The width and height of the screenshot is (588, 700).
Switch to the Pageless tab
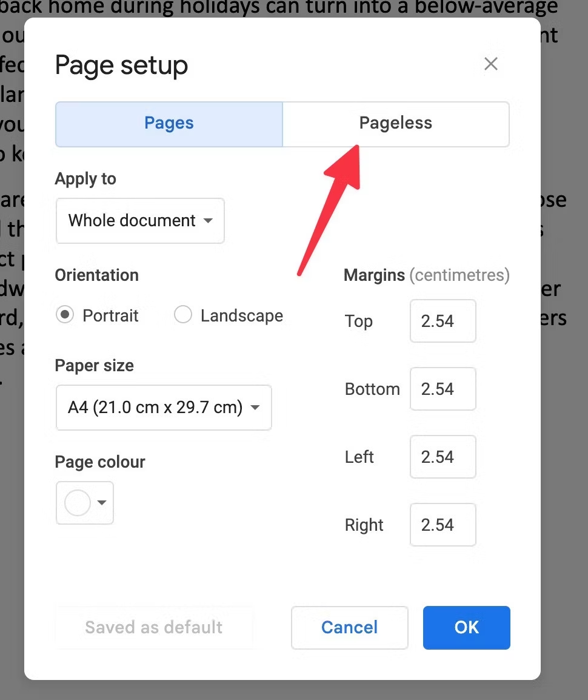(x=395, y=124)
